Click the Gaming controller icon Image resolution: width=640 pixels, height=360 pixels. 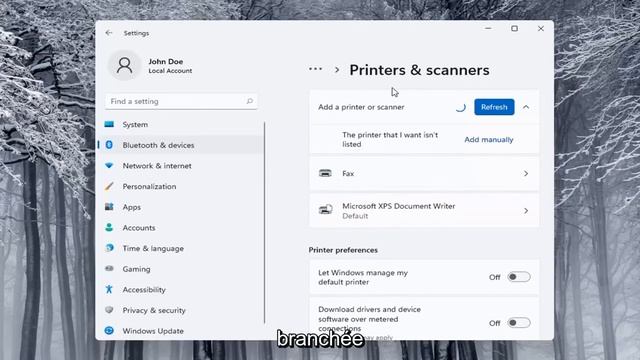click(109, 269)
